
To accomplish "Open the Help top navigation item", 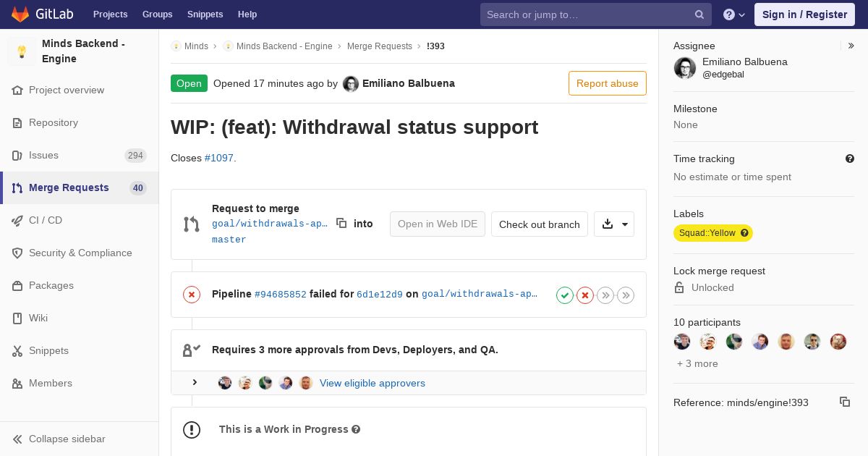I will (247, 14).
